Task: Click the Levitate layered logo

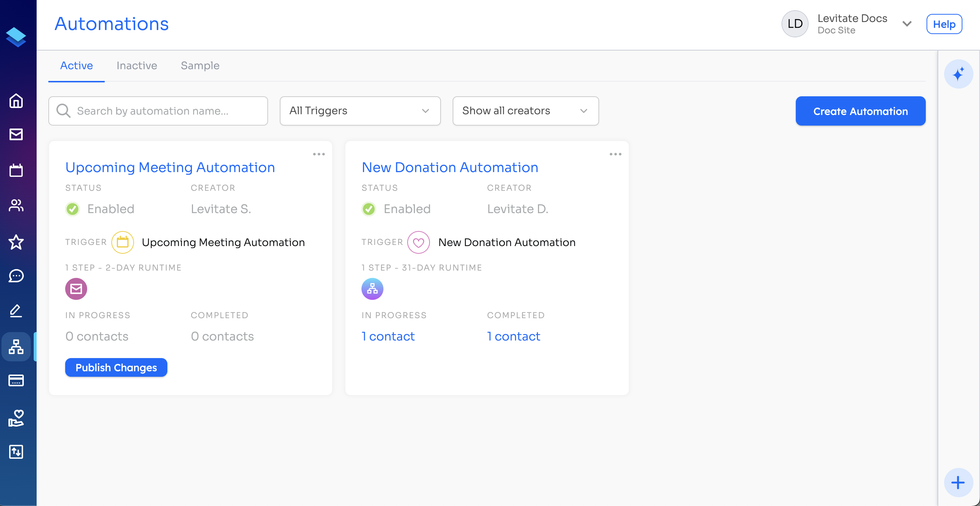Action: 16,37
